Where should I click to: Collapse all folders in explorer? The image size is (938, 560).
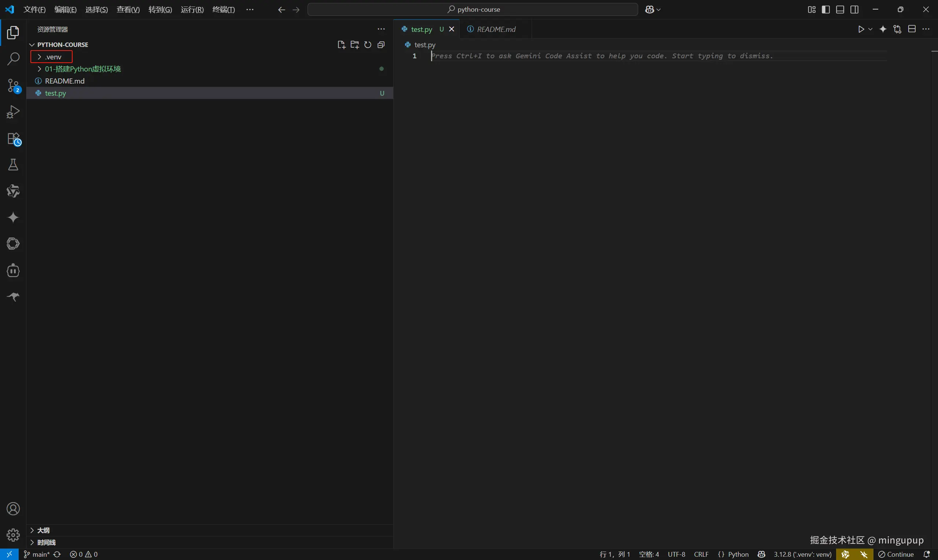pyautogui.click(x=381, y=45)
